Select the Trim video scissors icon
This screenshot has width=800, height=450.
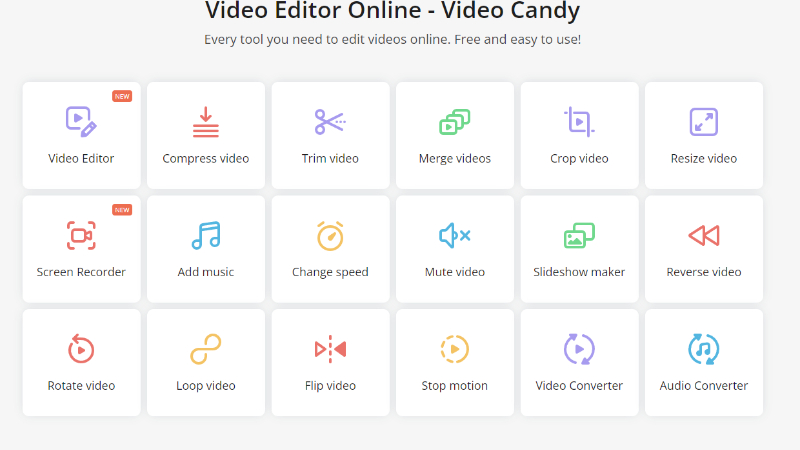pyautogui.click(x=330, y=122)
